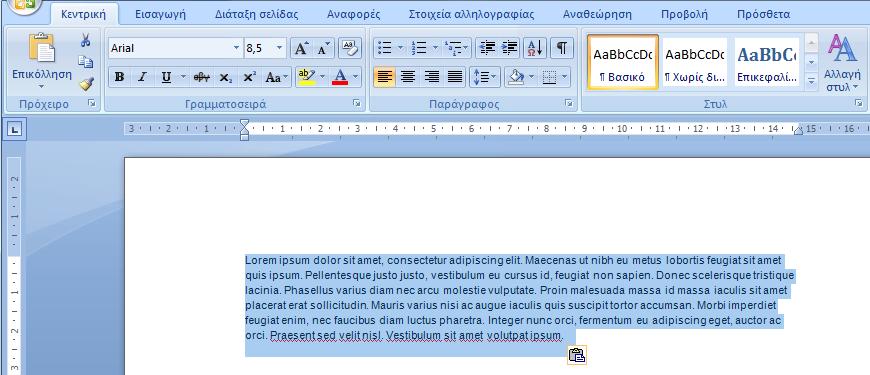Align text left
Image resolution: width=870 pixels, height=375 pixels.
pos(385,78)
